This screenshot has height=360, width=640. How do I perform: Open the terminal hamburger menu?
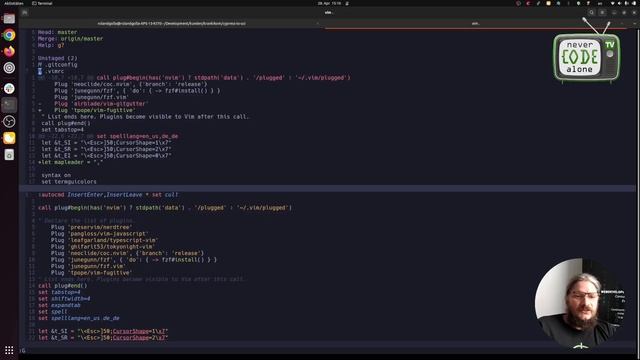602,13
